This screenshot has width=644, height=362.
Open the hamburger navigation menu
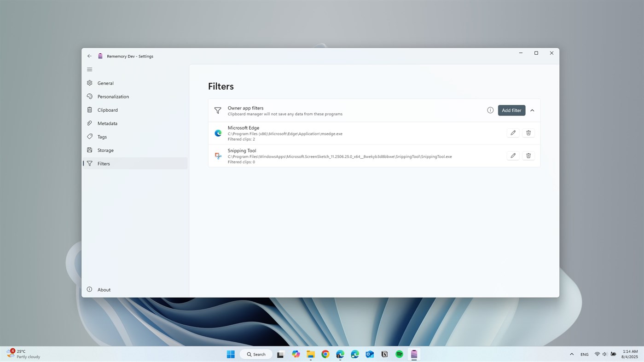click(x=89, y=69)
